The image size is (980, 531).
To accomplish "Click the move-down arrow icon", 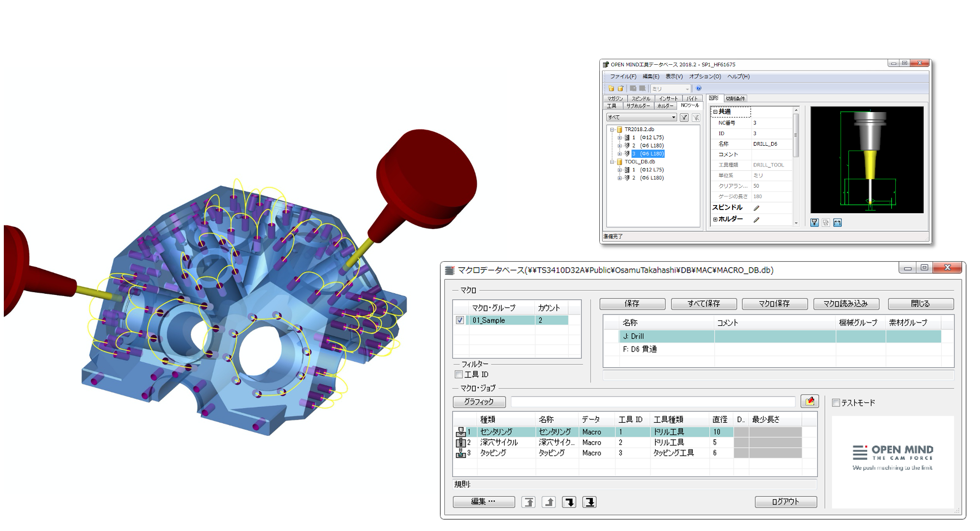I will [x=569, y=502].
